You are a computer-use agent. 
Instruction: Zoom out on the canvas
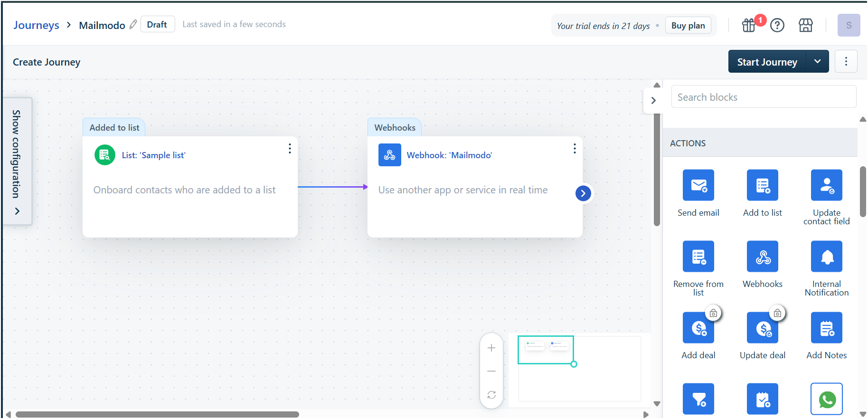(x=491, y=371)
